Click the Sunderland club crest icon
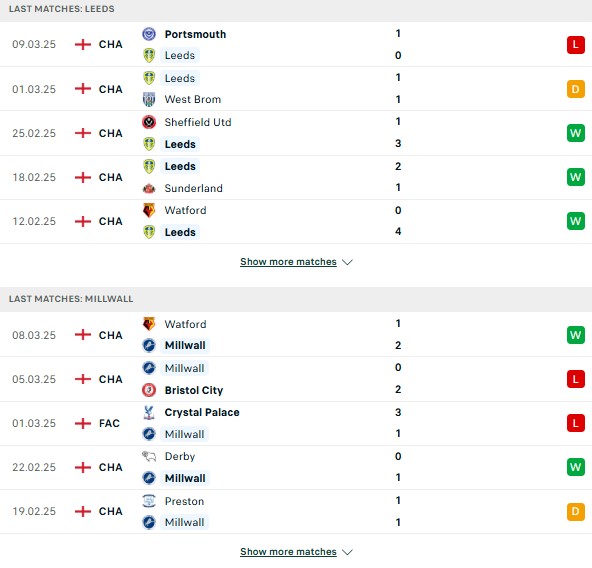 (x=149, y=188)
